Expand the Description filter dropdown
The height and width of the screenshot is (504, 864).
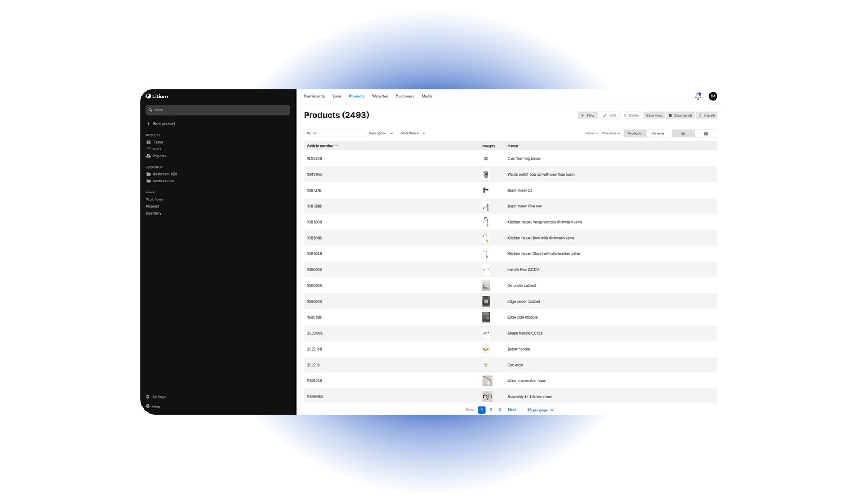tap(381, 133)
